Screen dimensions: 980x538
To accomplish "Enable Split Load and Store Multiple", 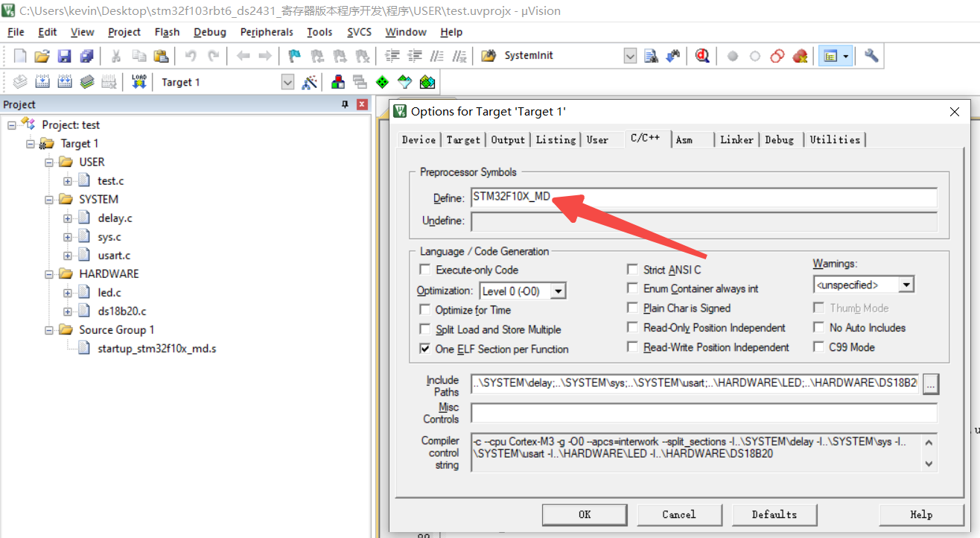I will (425, 329).
